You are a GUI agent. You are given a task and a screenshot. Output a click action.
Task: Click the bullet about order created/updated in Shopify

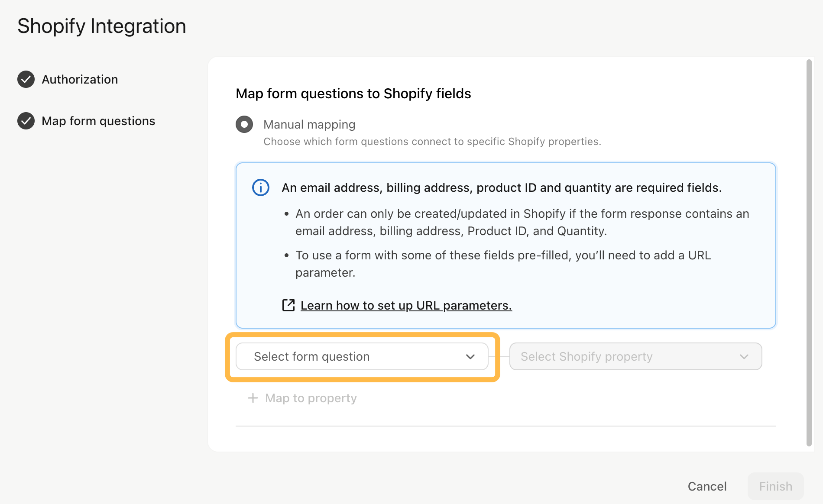(x=522, y=222)
